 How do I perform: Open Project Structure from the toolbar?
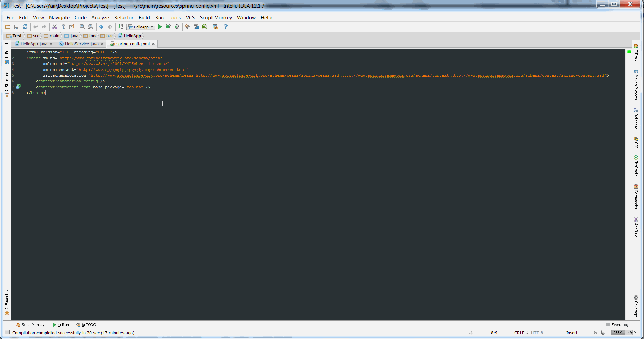tap(196, 27)
